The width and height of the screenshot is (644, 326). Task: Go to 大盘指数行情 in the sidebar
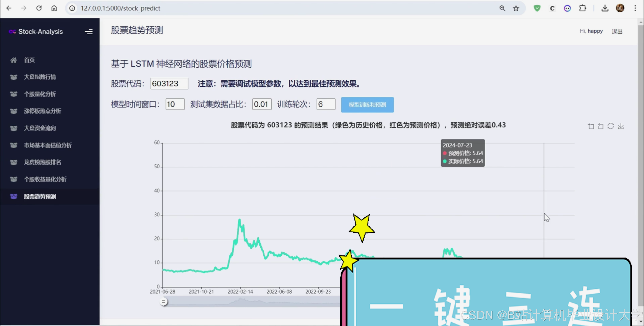click(x=40, y=77)
